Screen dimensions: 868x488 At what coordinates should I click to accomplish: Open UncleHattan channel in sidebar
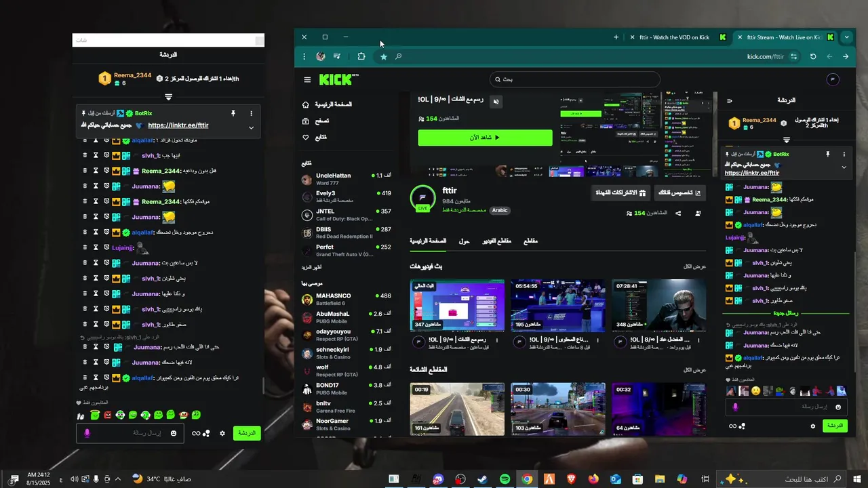coord(347,179)
